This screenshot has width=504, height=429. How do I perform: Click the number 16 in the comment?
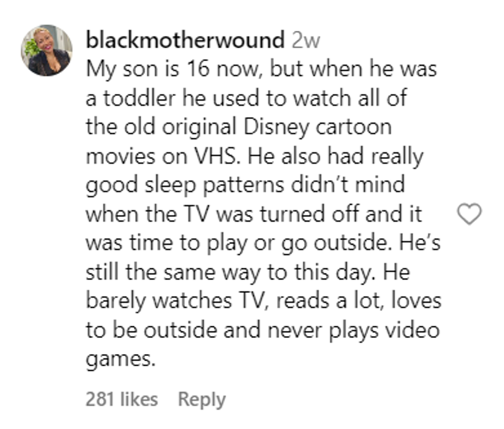tap(198, 69)
